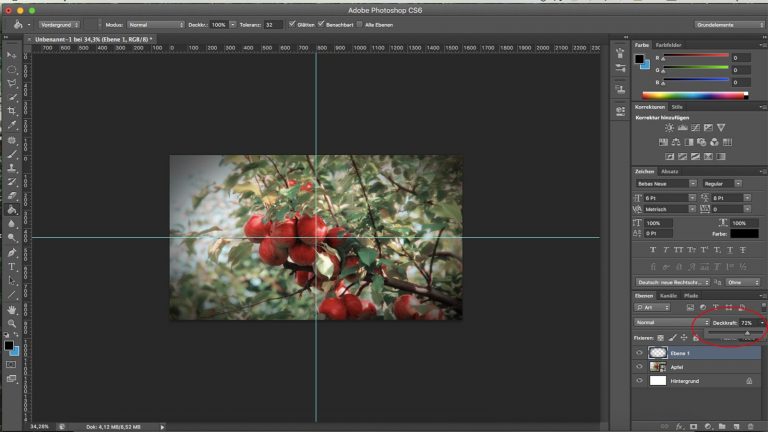Switch to the Kanäle tab

pyautogui.click(x=668, y=296)
